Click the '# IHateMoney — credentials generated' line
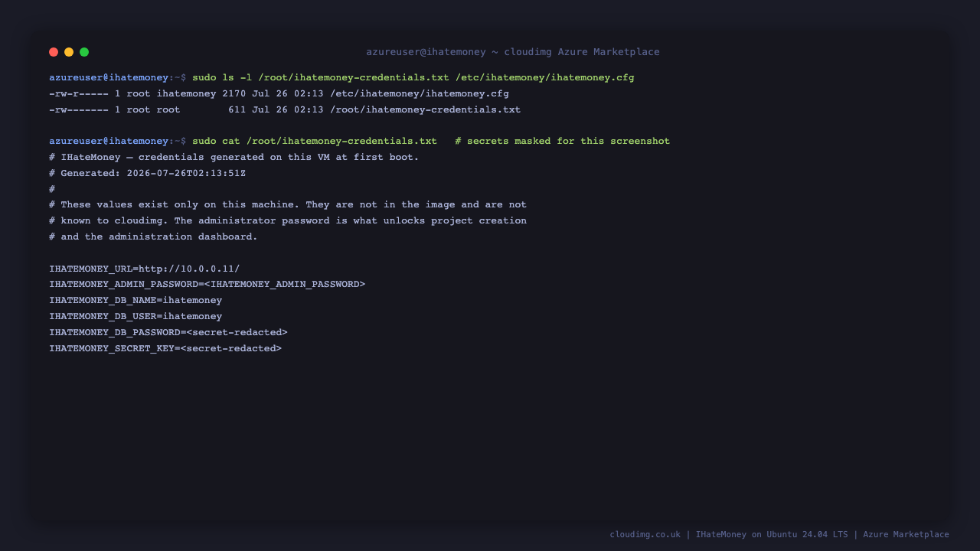Screen dimensions: 980x551 point(234,157)
